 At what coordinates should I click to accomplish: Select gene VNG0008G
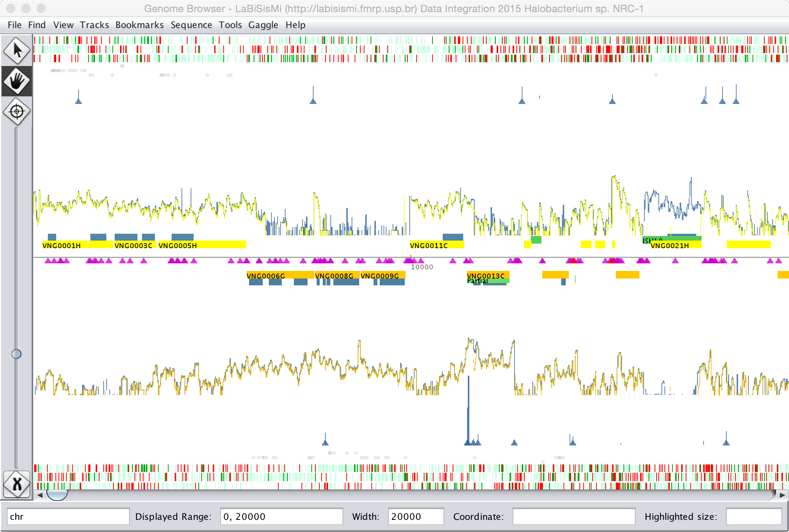pyautogui.click(x=337, y=275)
